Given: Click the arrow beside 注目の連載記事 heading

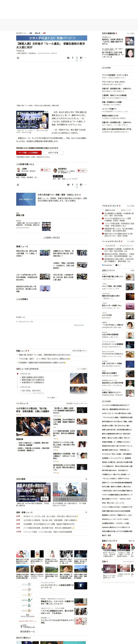Looking at the screenshot, I should click(x=116, y=33).
